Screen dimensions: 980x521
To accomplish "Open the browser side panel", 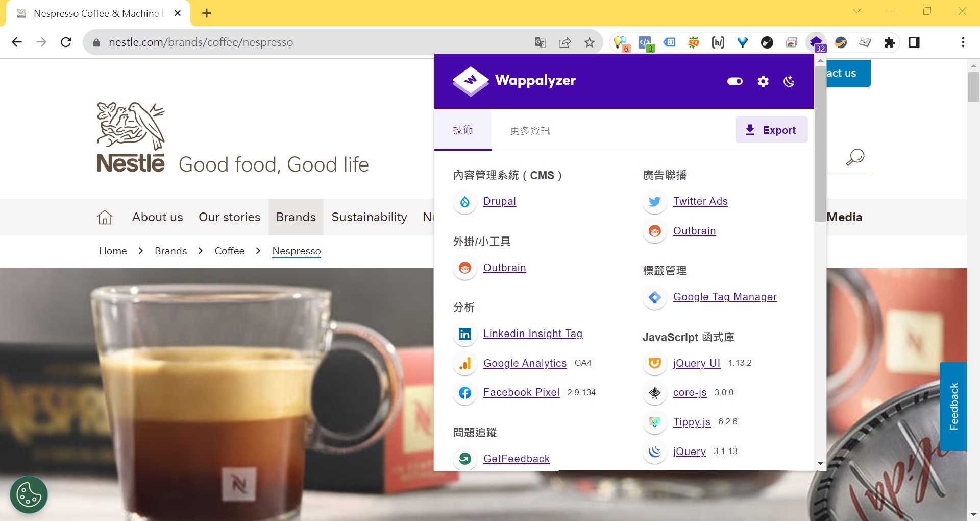I will [914, 42].
